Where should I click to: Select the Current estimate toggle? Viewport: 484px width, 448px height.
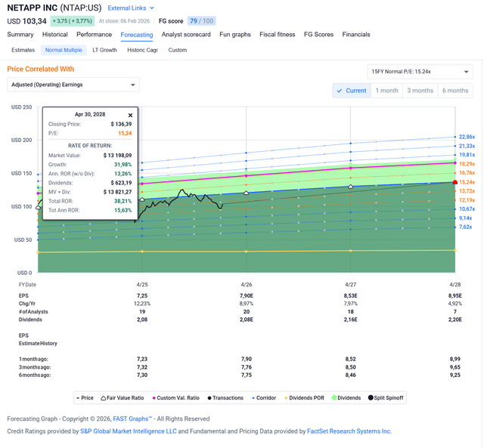pos(352,91)
